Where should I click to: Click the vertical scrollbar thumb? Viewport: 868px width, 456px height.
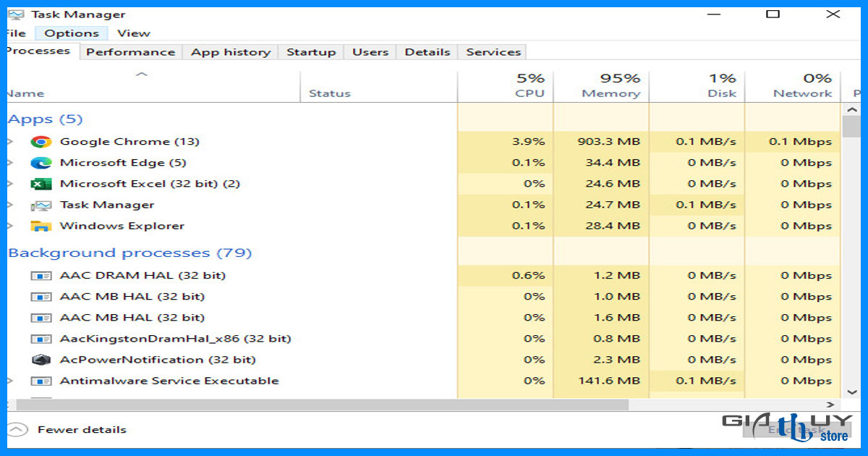tap(851, 127)
